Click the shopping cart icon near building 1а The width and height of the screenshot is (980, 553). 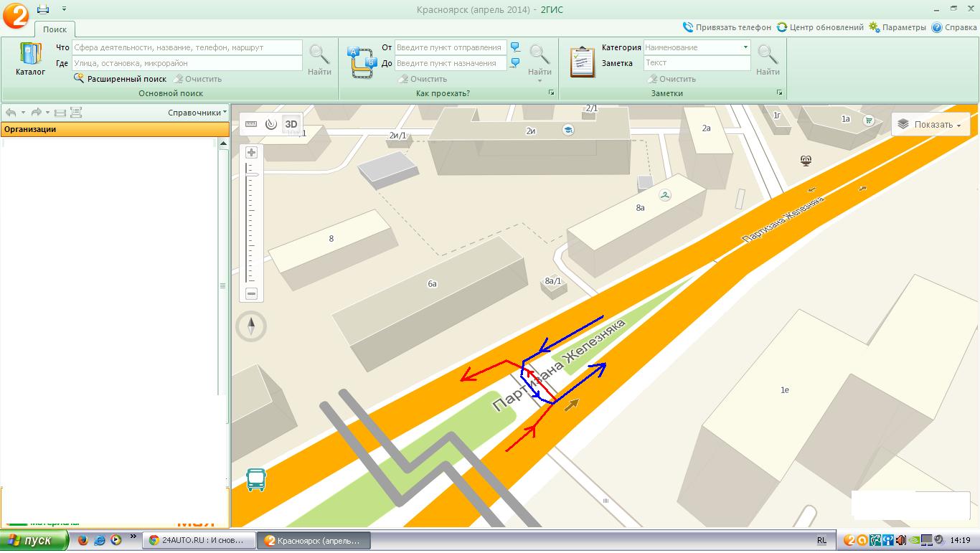coord(869,120)
